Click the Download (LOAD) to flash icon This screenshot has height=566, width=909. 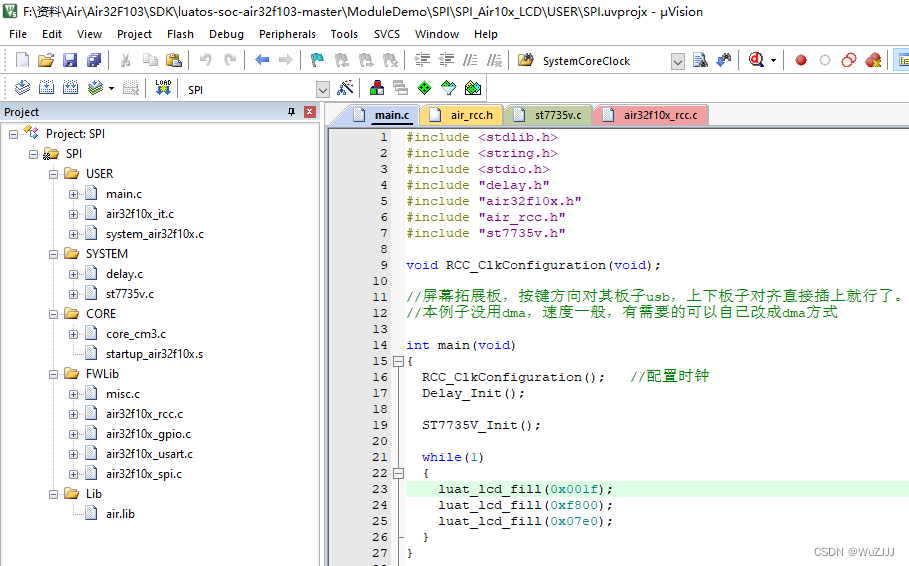[163, 89]
